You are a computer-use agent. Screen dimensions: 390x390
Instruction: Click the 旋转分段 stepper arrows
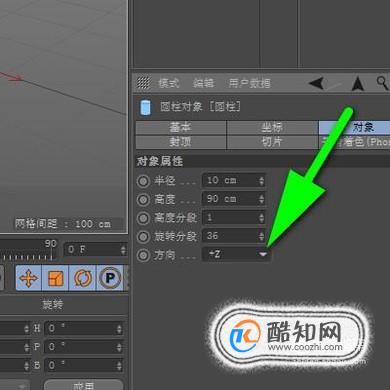[x=261, y=236]
